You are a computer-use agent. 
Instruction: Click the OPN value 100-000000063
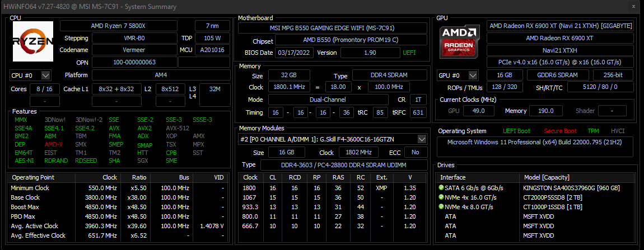135,63
